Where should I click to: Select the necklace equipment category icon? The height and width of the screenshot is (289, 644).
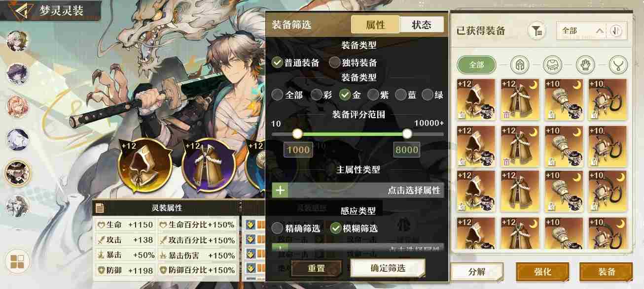click(x=618, y=64)
